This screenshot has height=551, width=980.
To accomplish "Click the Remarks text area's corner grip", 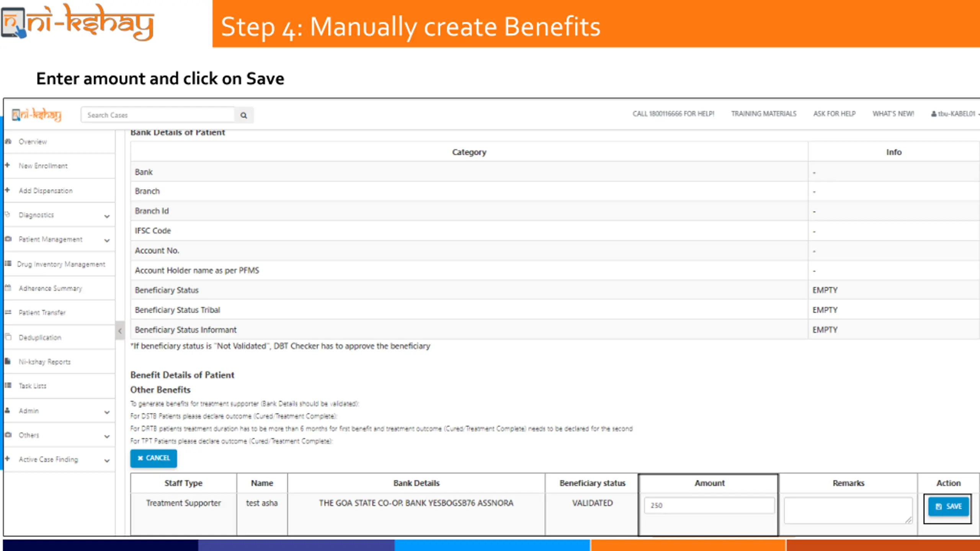I will [x=908, y=520].
